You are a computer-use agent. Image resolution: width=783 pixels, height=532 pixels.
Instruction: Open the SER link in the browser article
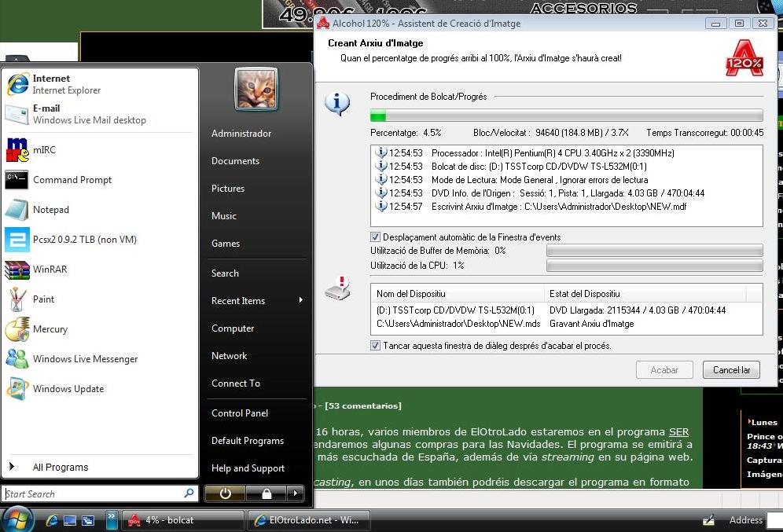click(x=678, y=431)
